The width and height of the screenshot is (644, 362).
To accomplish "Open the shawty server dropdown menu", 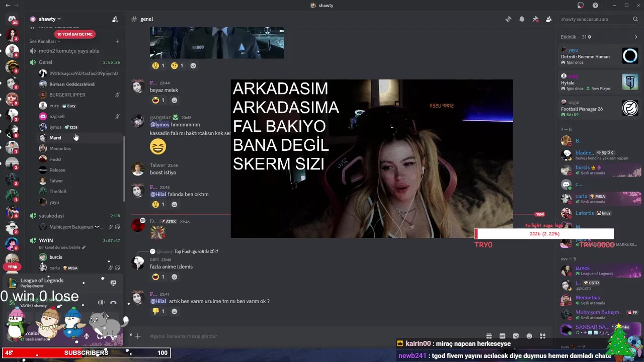I will (49, 19).
